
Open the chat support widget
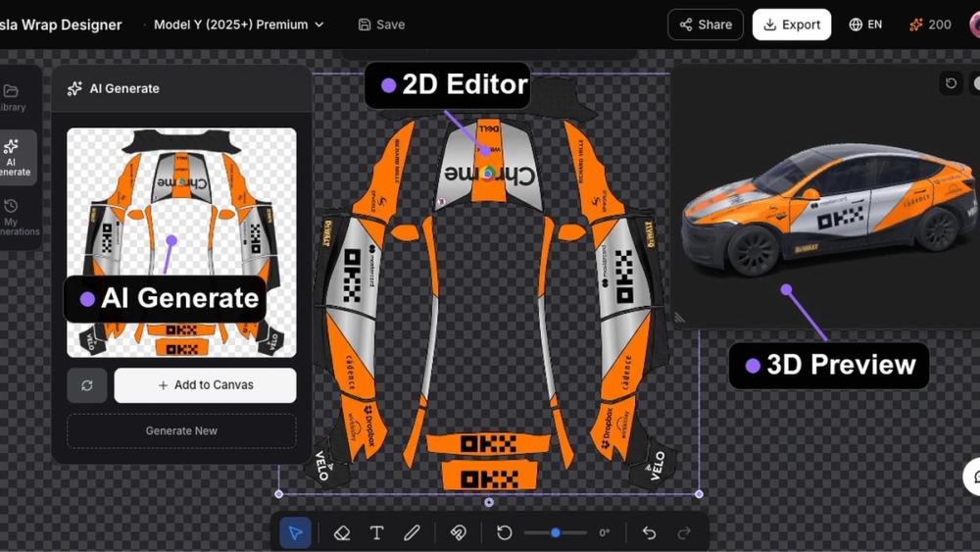(x=972, y=477)
